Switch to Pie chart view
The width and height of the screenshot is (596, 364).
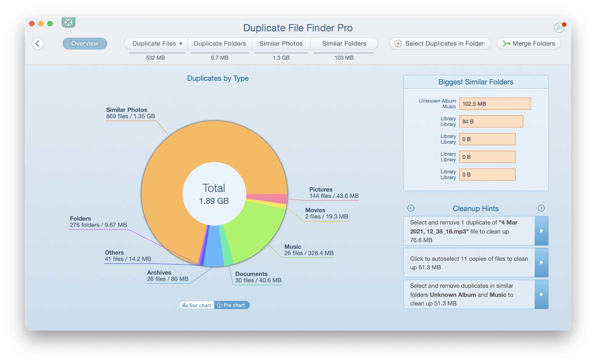(x=232, y=305)
